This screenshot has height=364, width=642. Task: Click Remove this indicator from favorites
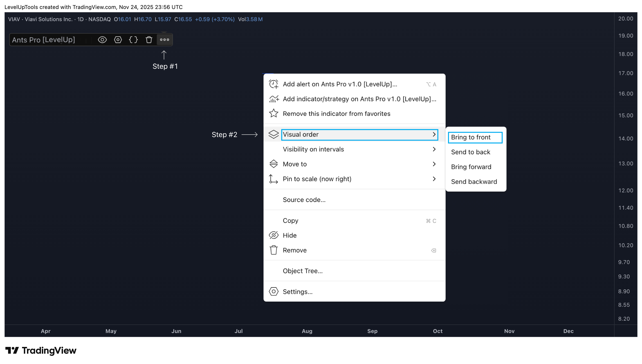[x=355, y=114]
